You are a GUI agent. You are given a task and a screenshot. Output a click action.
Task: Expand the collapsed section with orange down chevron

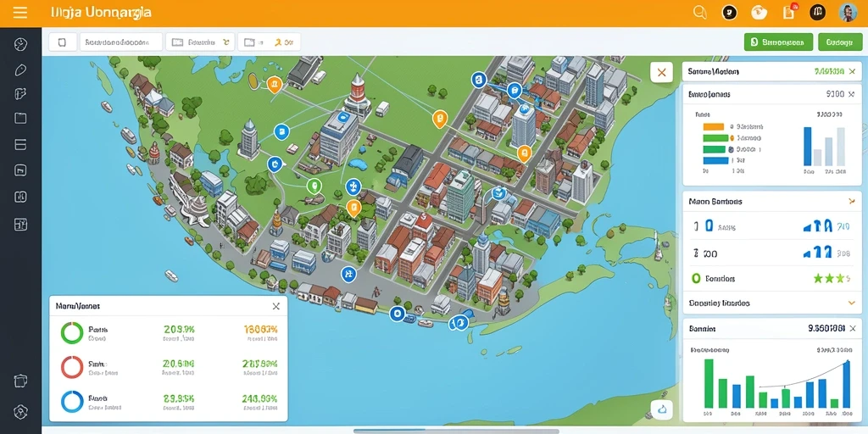point(851,303)
